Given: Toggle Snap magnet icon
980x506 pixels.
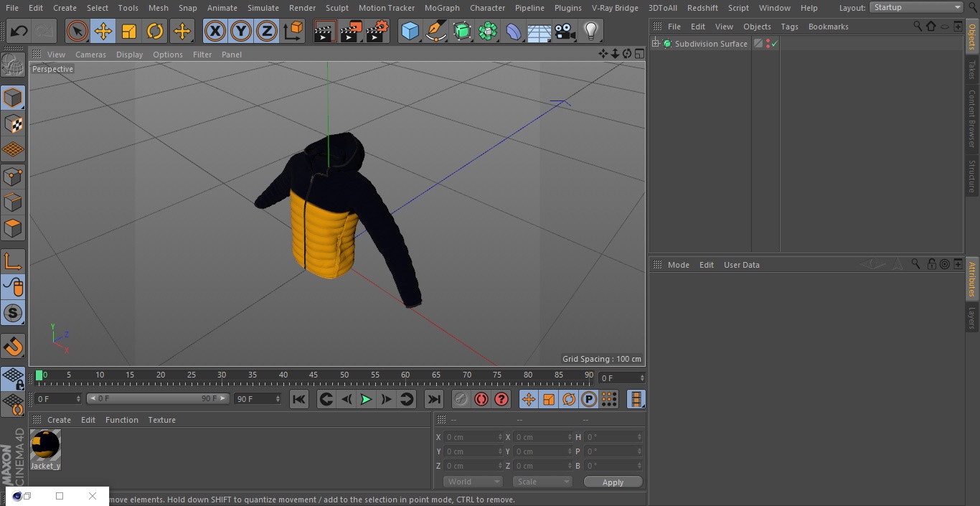Looking at the screenshot, I should tap(13, 347).
